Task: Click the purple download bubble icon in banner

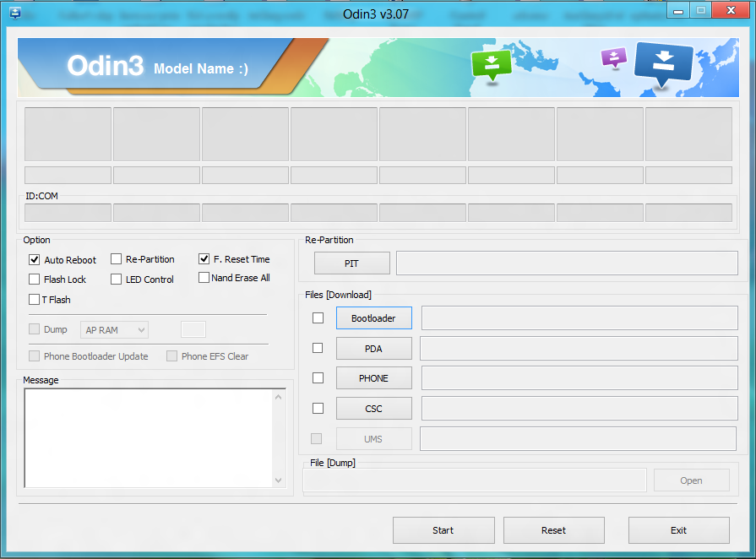Action: (613, 57)
